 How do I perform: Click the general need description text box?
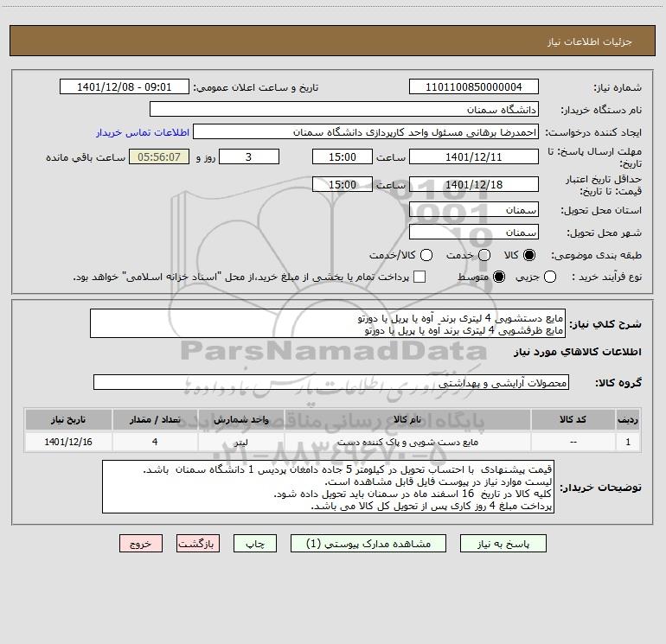point(328,323)
